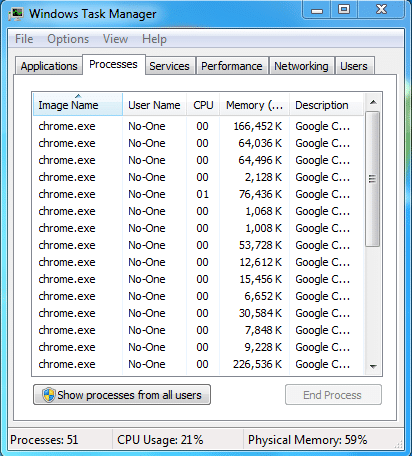Click the scroll up arrow
The height and width of the screenshot is (456, 412).
373,102
